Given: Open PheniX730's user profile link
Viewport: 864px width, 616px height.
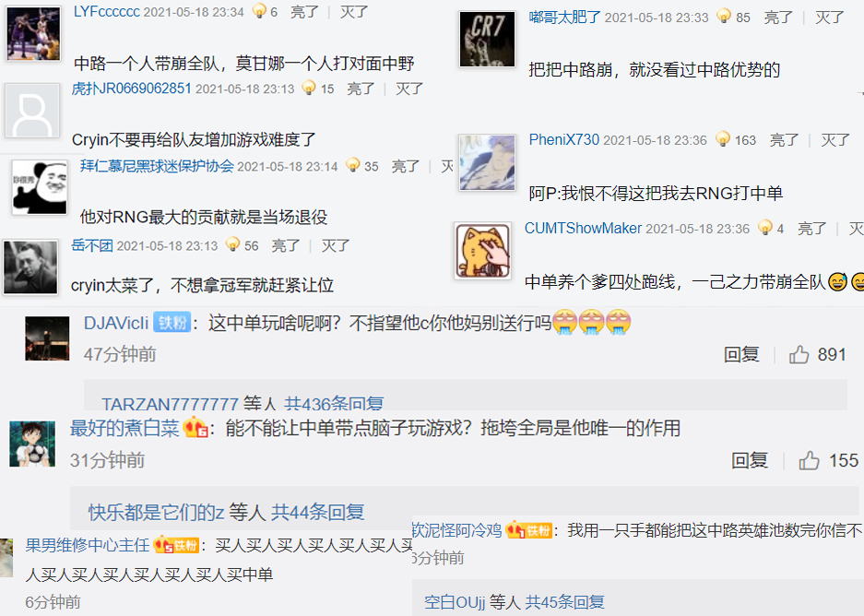Looking at the screenshot, I should click(x=563, y=139).
